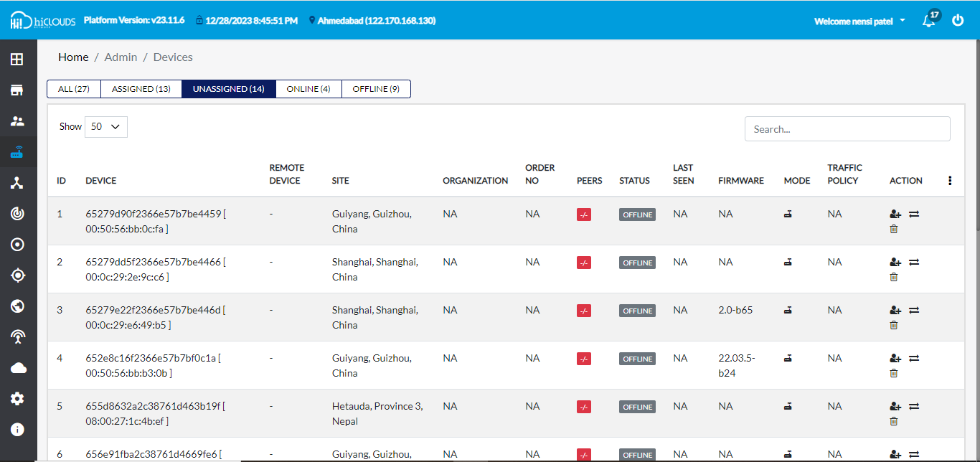Open the users icon in sidebar
Screen dimensions: 980x462
[x=17, y=121]
